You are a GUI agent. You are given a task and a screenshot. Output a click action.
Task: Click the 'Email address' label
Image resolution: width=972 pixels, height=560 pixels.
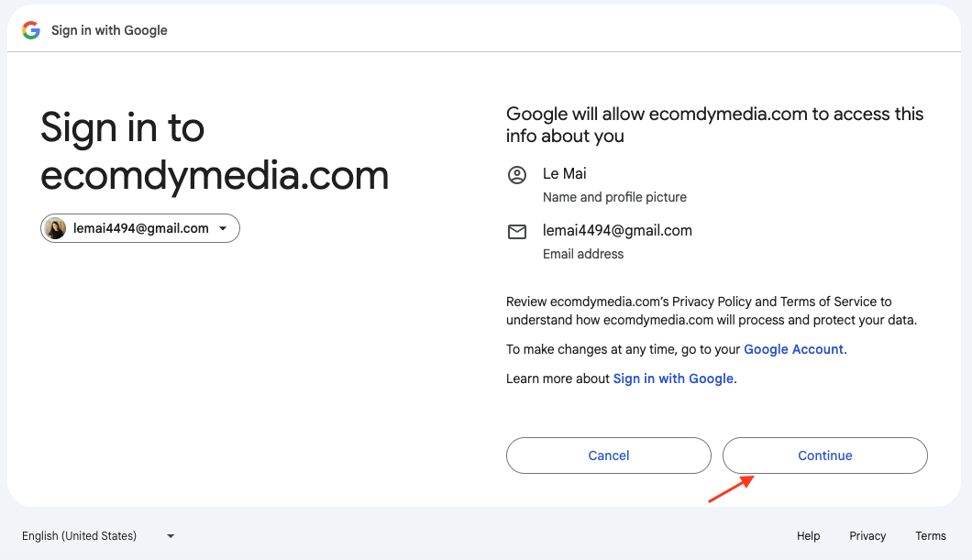[583, 254]
